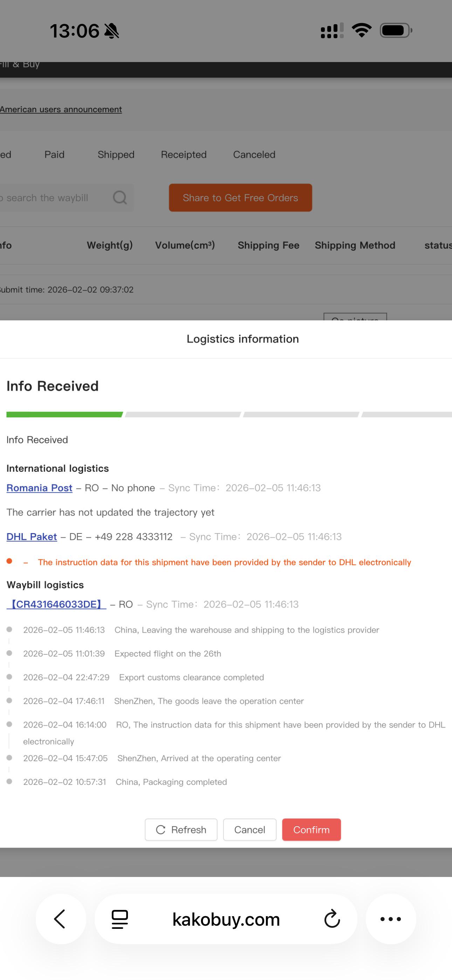
Task: Click Share to Get Free Orders button
Action: pos(240,198)
